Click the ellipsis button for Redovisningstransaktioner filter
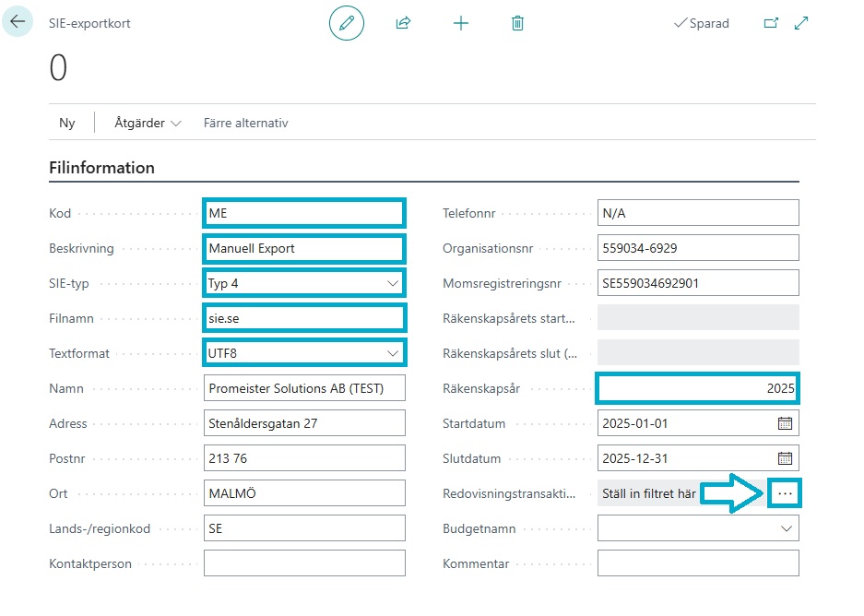 tap(785, 494)
